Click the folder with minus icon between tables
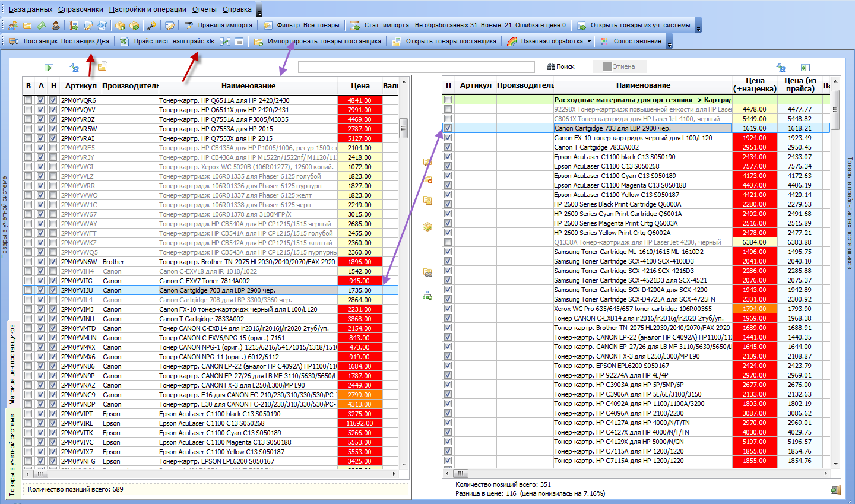 tap(427, 179)
